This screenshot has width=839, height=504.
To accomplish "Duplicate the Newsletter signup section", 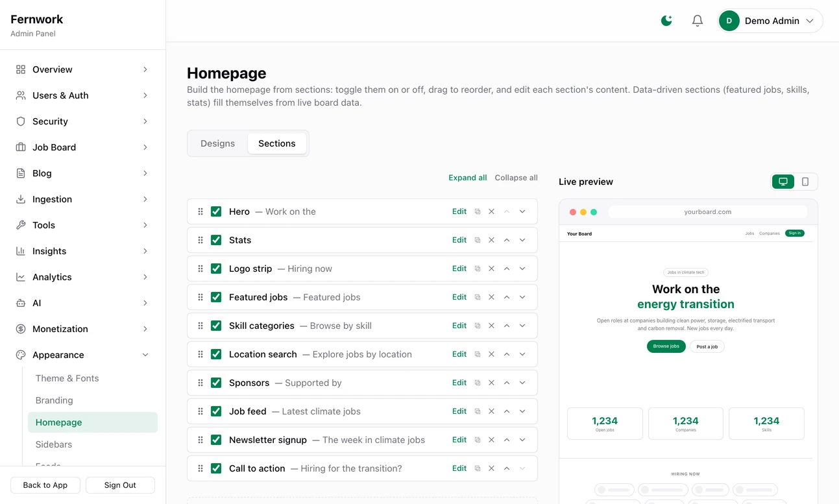I will click(478, 440).
